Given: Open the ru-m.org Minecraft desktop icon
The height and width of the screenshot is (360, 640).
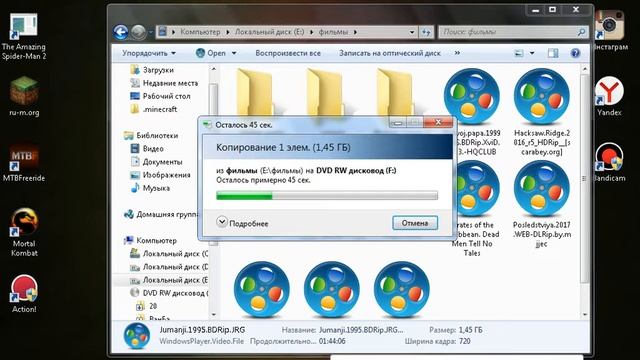Looking at the screenshot, I should click(24, 96).
